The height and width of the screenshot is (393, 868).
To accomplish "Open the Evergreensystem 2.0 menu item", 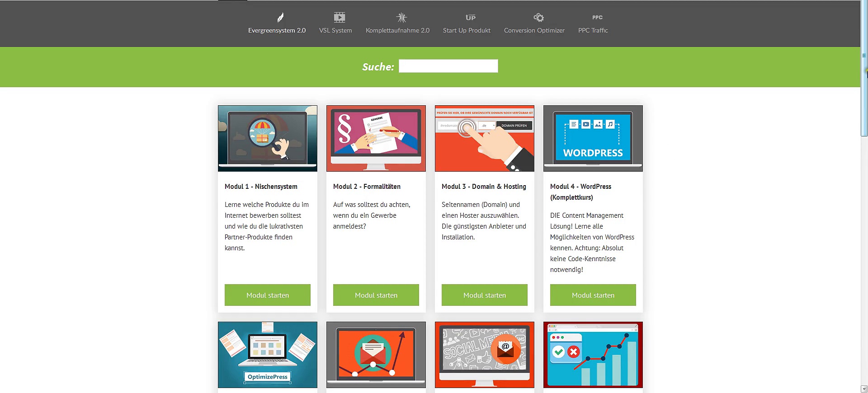I will tap(277, 30).
